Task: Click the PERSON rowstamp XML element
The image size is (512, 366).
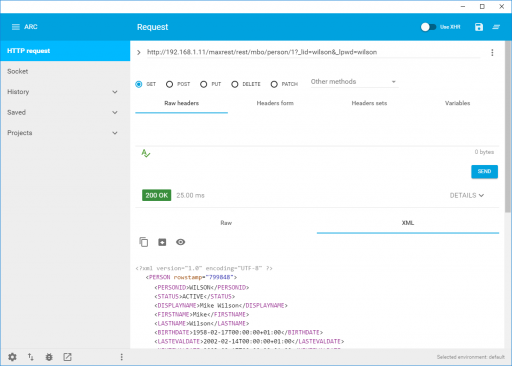Action: pos(191,277)
